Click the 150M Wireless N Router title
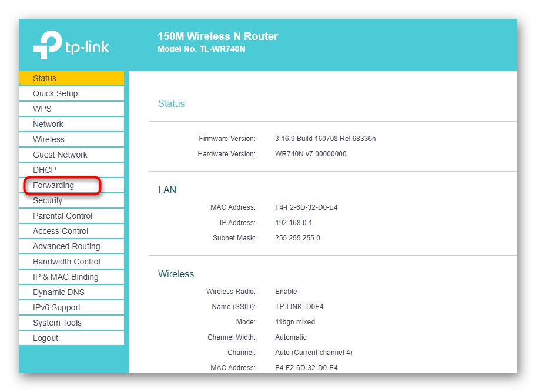The height and width of the screenshot is (392, 536). point(217,36)
